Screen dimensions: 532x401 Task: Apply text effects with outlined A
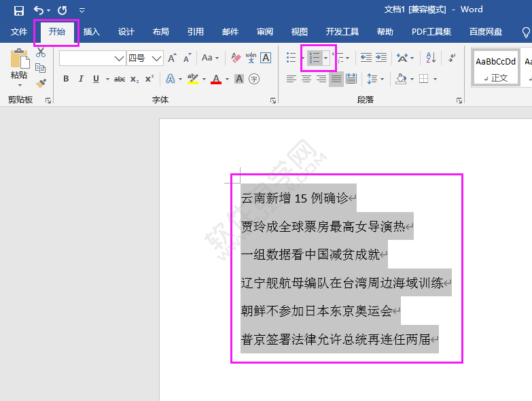tap(171, 79)
